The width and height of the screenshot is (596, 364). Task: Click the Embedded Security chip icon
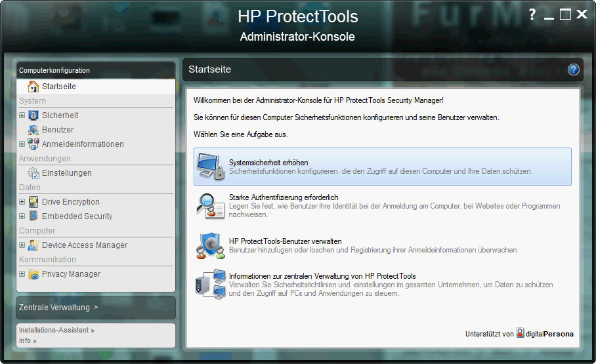click(33, 216)
